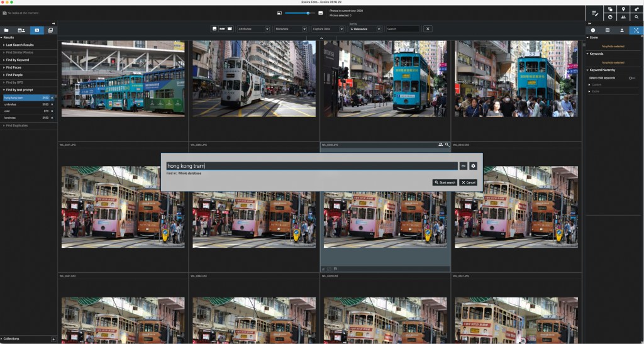This screenshot has height=344, width=644.
Task: Open the columns layout tab in right panel
Action: 608,30
